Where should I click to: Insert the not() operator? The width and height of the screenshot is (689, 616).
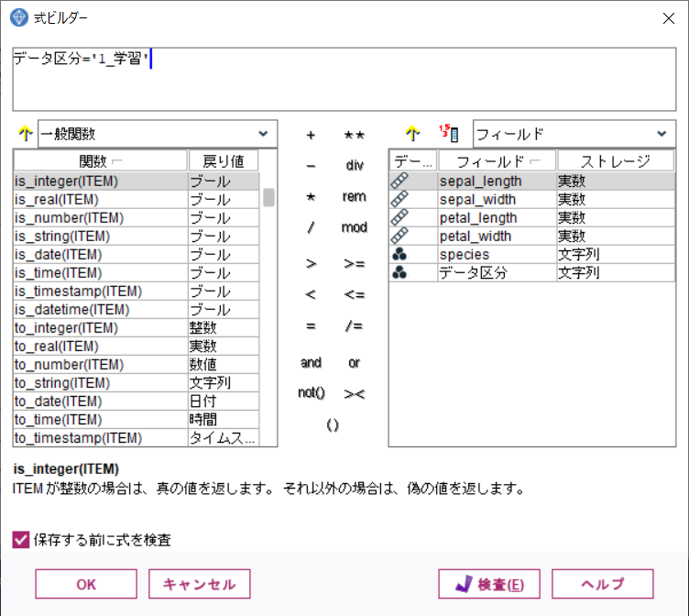coord(312,392)
